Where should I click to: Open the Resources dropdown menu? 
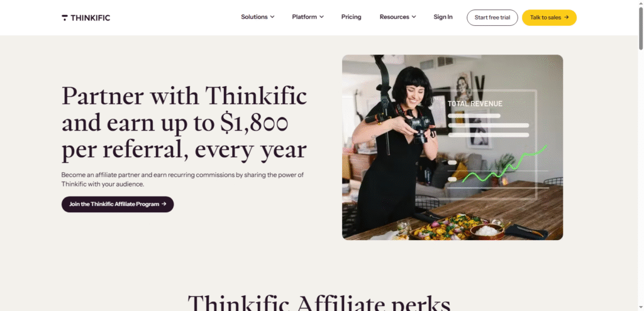pos(397,17)
